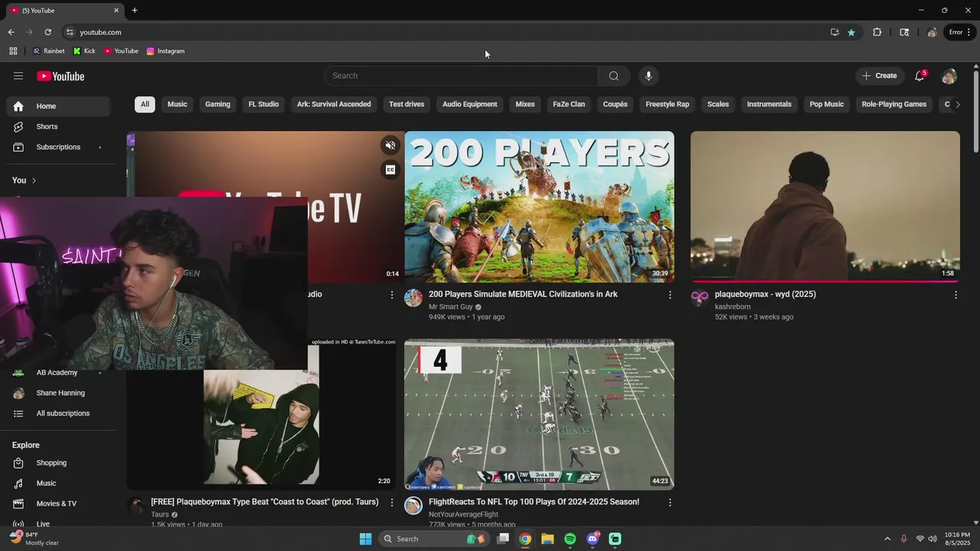The width and height of the screenshot is (980, 551).
Task: Click plaqueboymax video red progress bar
Action: (825, 281)
